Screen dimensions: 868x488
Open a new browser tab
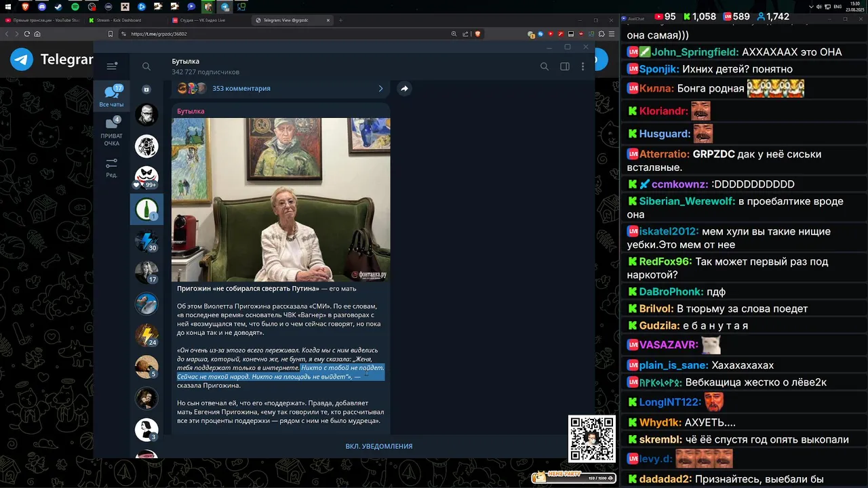point(340,20)
